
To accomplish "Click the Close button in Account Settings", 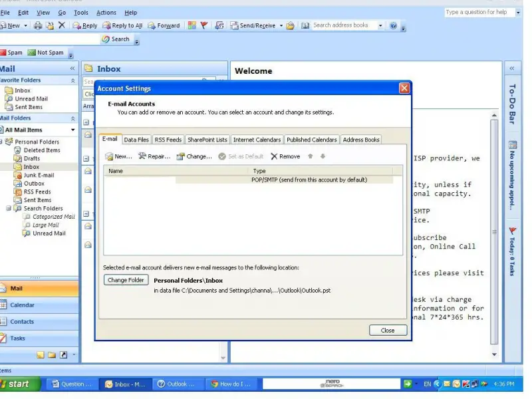I will point(388,331).
